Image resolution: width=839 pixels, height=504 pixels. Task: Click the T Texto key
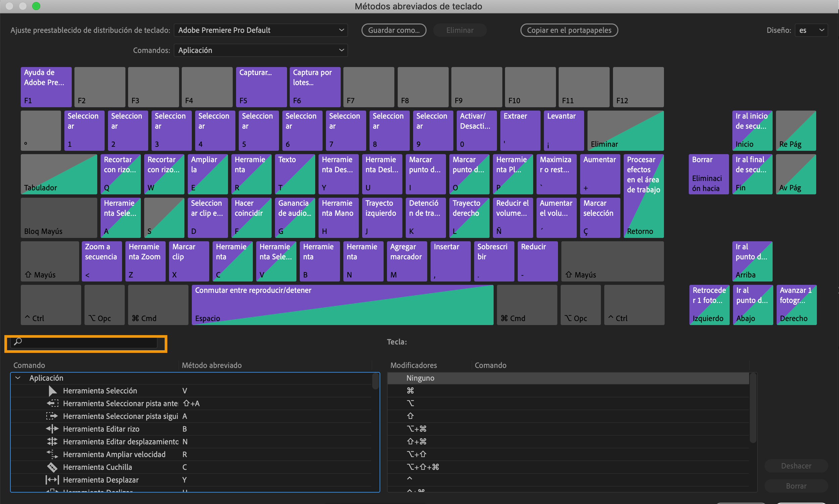(295, 174)
